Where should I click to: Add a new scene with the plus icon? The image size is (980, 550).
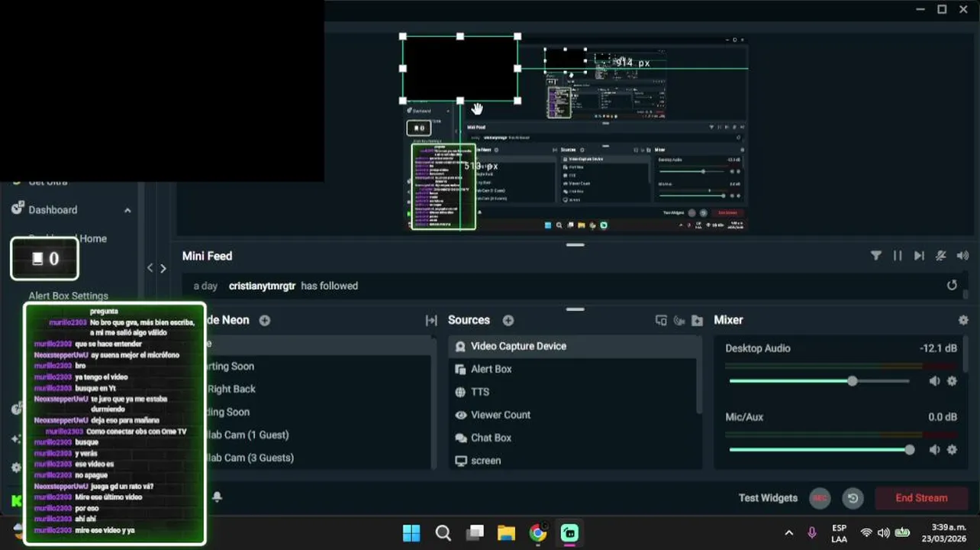(x=265, y=321)
